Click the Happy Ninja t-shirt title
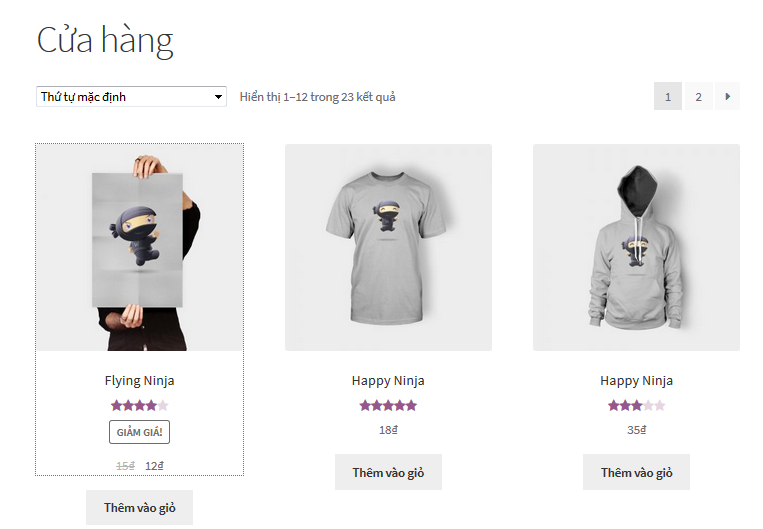Screen dimensions: 763x529 coord(388,380)
